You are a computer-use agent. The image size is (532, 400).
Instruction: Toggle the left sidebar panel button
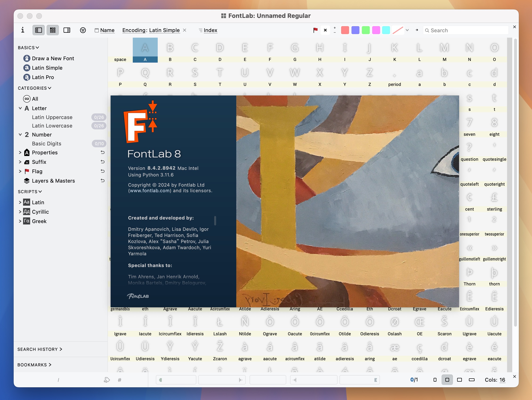38,30
